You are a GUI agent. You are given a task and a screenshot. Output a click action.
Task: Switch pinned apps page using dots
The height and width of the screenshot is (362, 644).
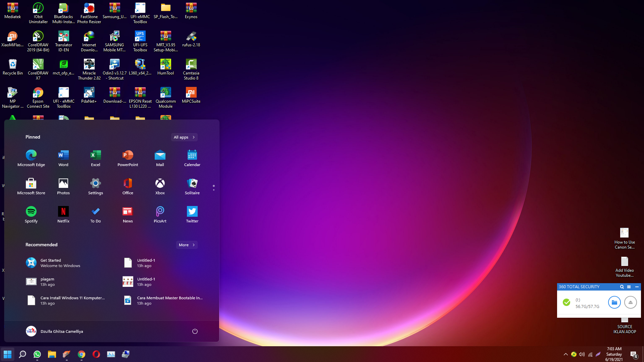click(214, 188)
